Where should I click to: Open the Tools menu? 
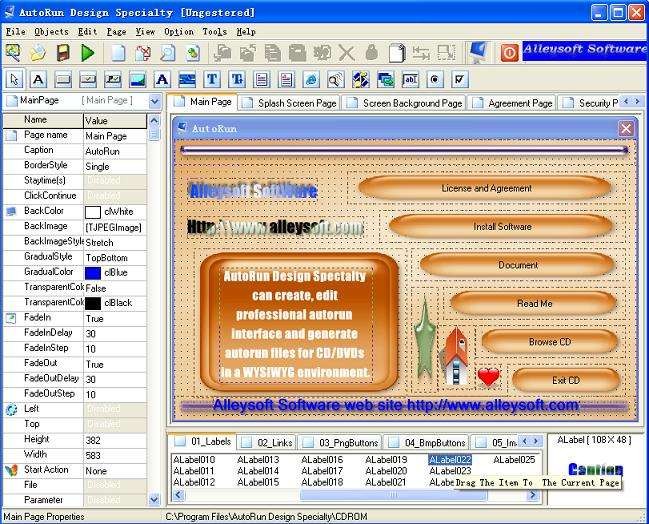214,32
